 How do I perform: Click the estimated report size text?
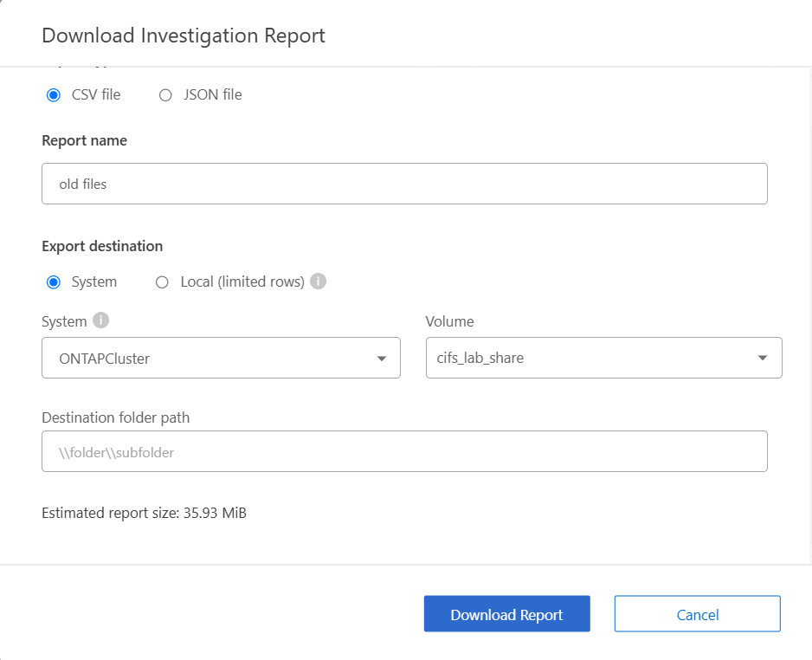pos(144,513)
